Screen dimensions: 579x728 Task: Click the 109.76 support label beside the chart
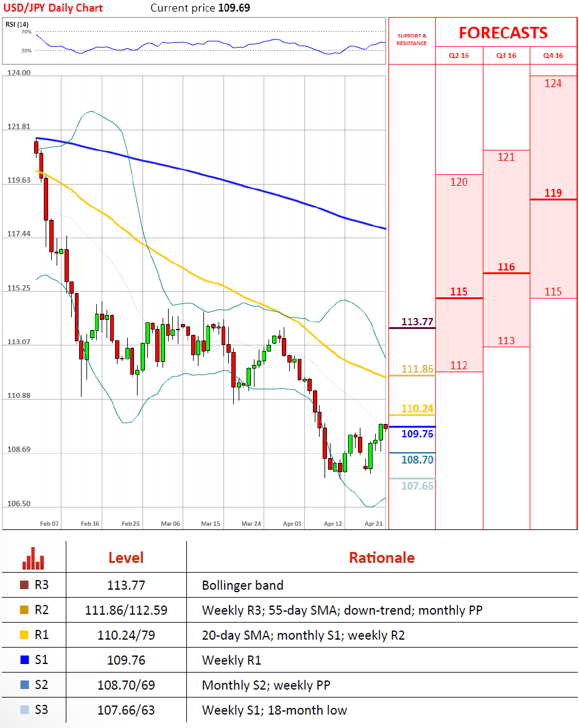click(x=417, y=434)
